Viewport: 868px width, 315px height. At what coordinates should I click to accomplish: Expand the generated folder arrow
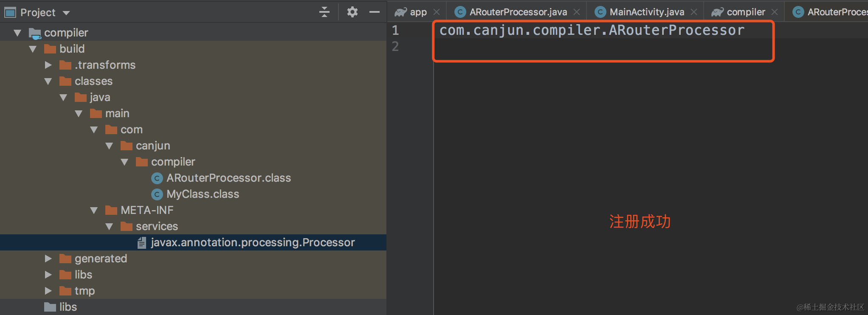pos(48,259)
